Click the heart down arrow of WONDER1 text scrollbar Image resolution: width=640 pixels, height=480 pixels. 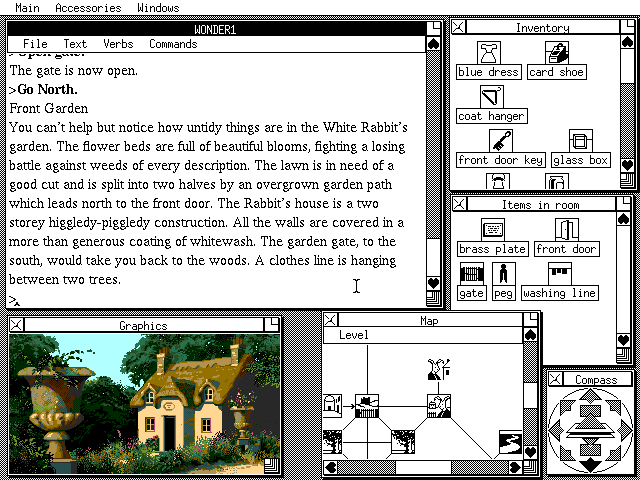click(x=433, y=283)
